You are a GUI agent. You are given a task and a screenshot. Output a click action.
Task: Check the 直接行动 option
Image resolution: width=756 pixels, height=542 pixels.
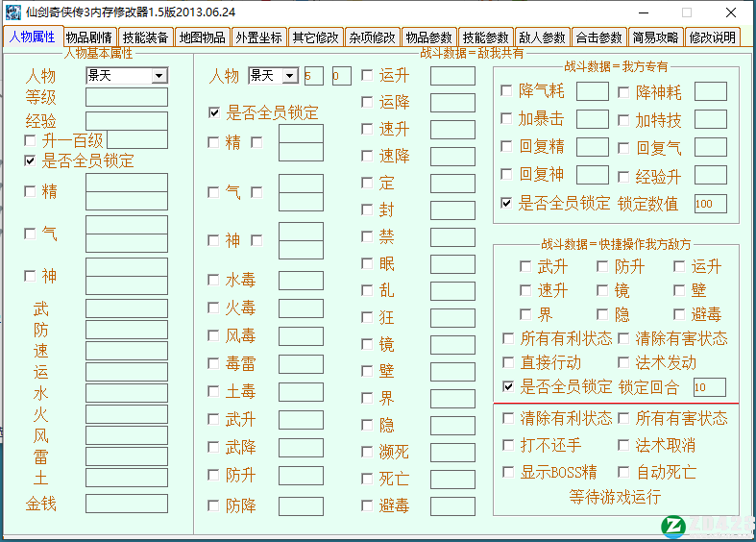pyautogui.click(x=508, y=362)
